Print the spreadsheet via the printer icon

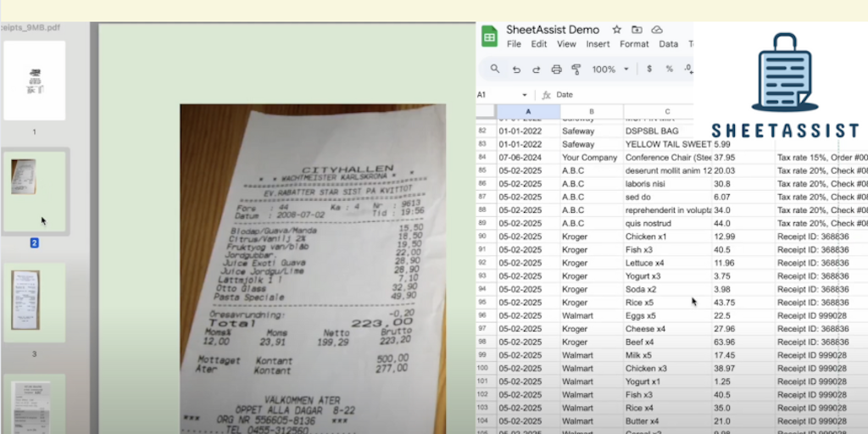coord(556,70)
